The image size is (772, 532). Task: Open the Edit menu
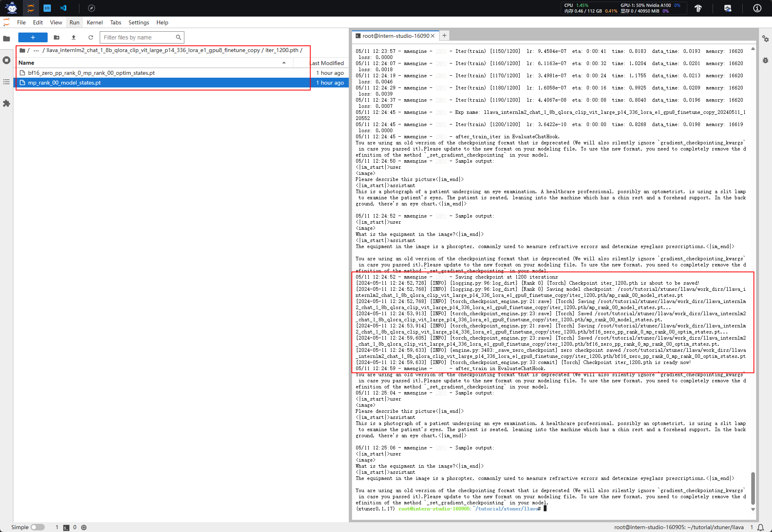(38, 22)
